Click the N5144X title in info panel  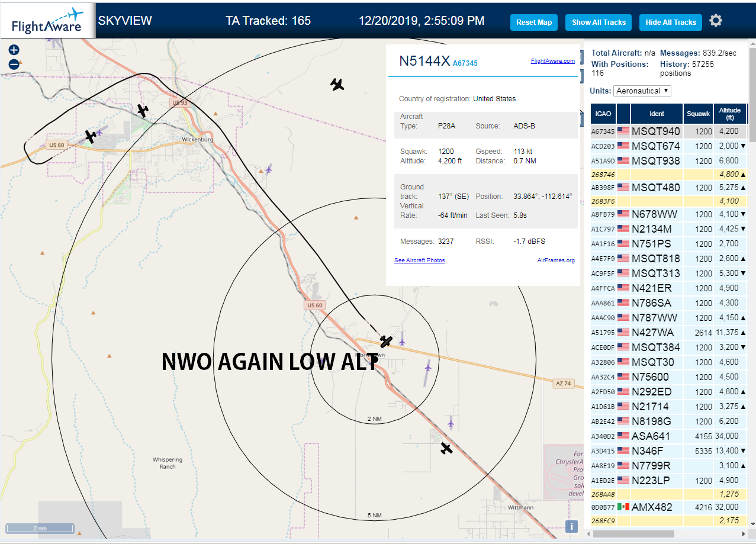point(424,61)
